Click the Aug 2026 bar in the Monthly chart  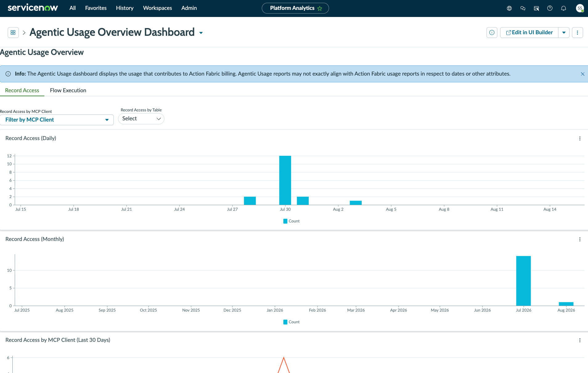point(566,304)
